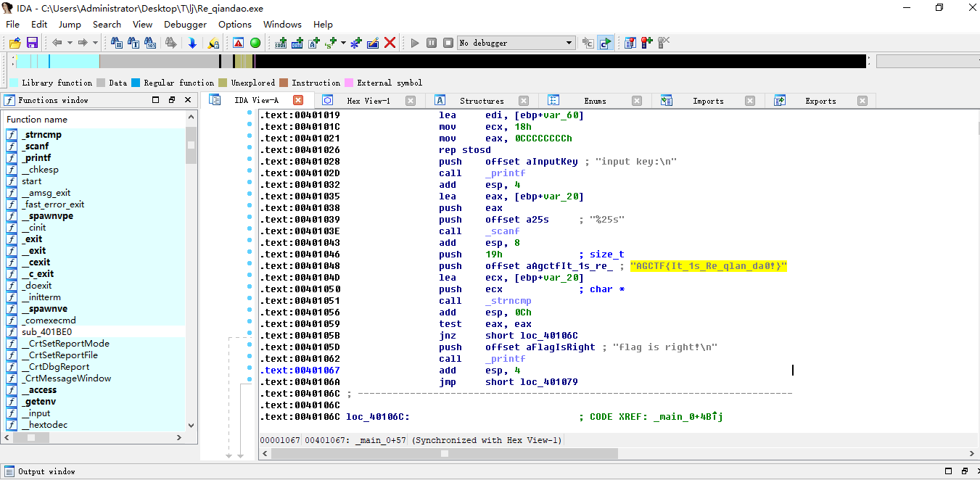Viewport: 980px width, 480px height.
Task: Stop the process with the stop button
Action: click(448, 43)
